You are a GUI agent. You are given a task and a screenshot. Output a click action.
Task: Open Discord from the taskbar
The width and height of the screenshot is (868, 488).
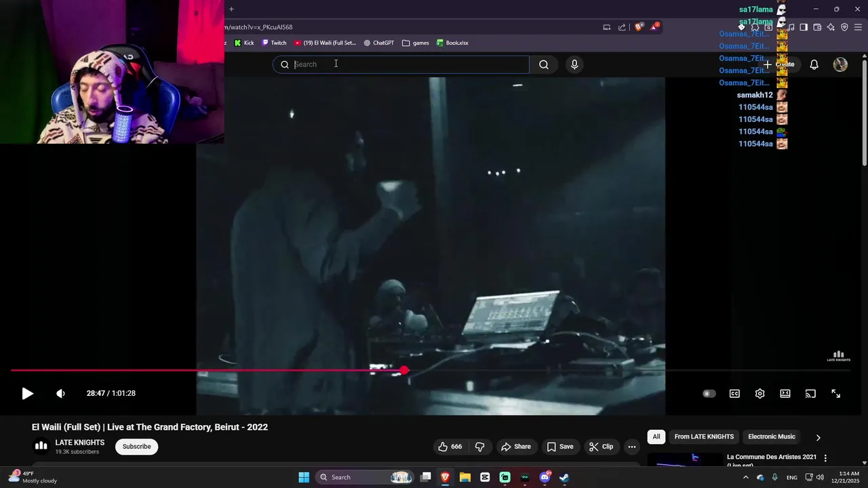pos(545,477)
